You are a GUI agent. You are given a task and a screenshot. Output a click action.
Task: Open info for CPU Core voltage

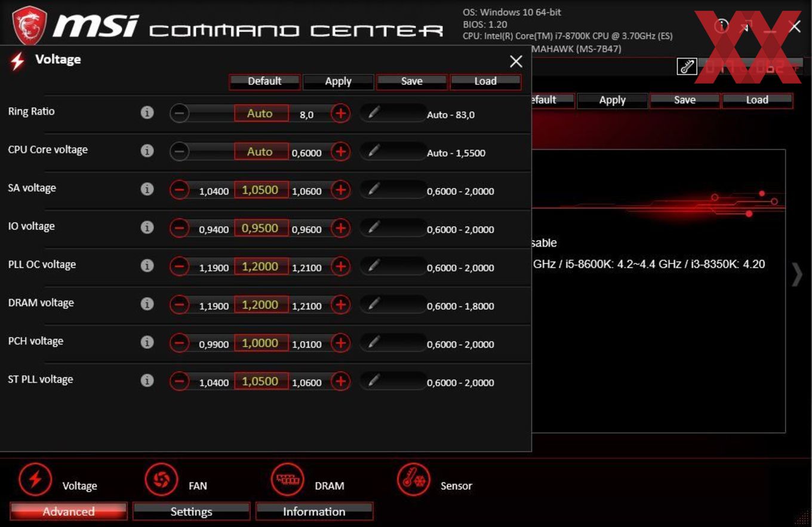point(147,151)
